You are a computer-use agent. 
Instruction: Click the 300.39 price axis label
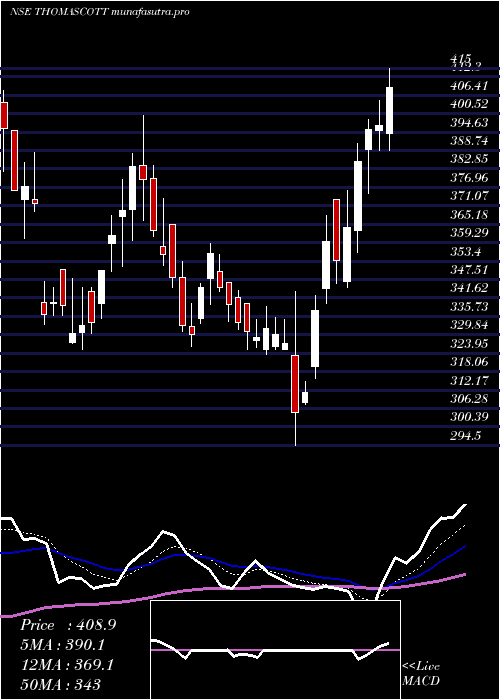click(468, 418)
